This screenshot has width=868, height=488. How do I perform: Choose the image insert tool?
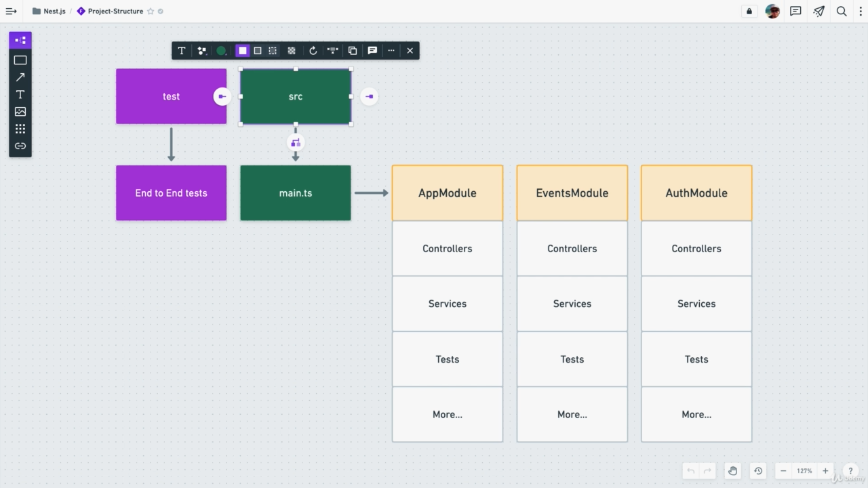coord(20,112)
